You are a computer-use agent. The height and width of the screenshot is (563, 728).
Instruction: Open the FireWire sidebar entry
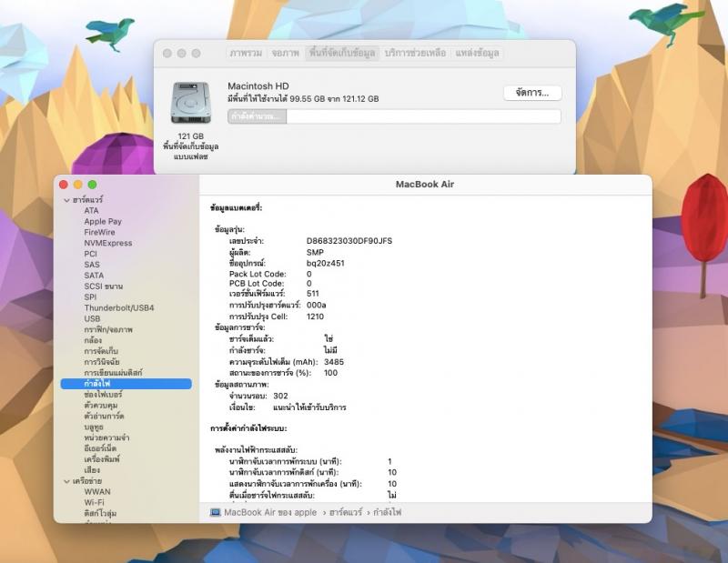[x=99, y=232]
